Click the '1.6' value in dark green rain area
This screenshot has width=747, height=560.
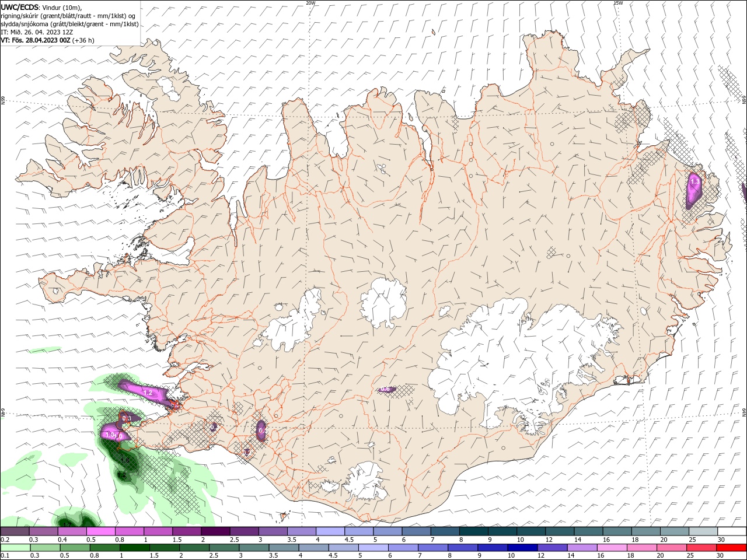click(x=124, y=460)
